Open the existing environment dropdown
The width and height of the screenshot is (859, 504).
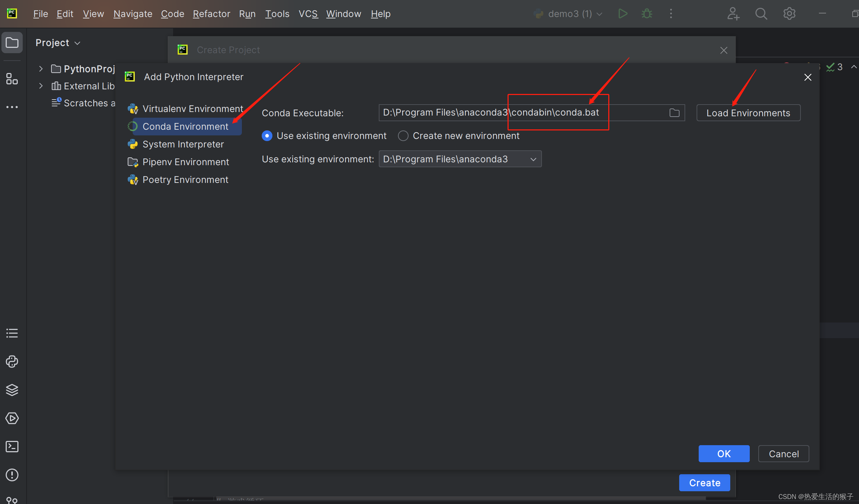pos(460,159)
